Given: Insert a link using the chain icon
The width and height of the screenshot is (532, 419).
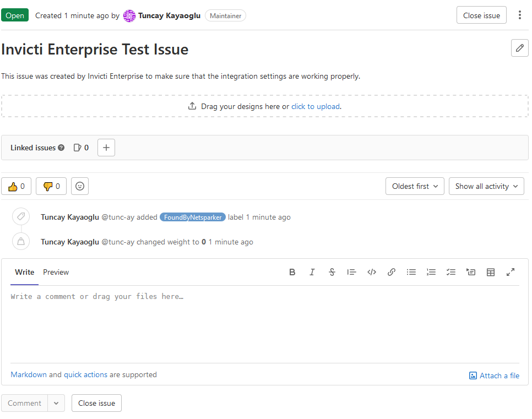Looking at the screenshot, I should point(391,271).
